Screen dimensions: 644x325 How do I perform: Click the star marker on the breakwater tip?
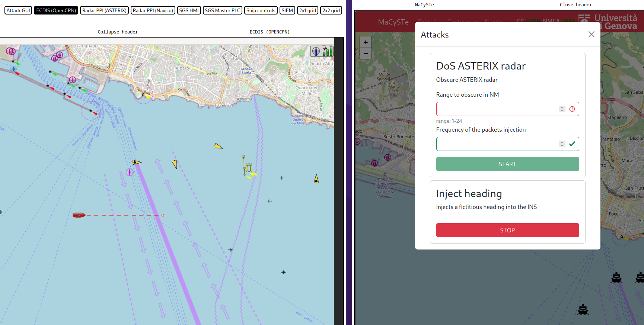90,110
